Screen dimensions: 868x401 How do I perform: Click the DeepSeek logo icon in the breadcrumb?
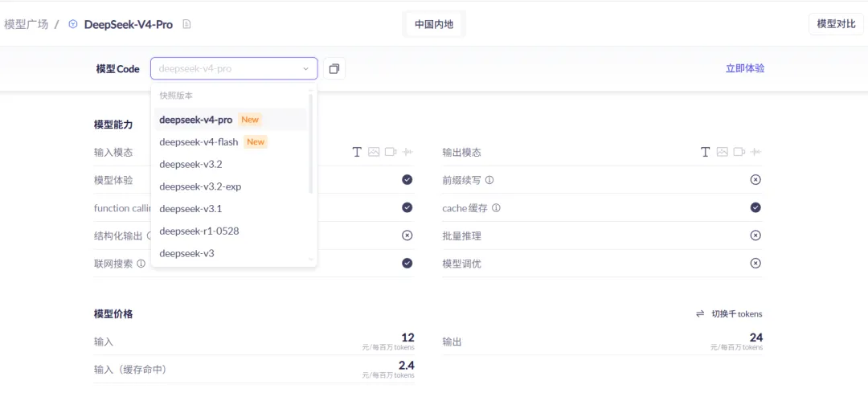73,24
